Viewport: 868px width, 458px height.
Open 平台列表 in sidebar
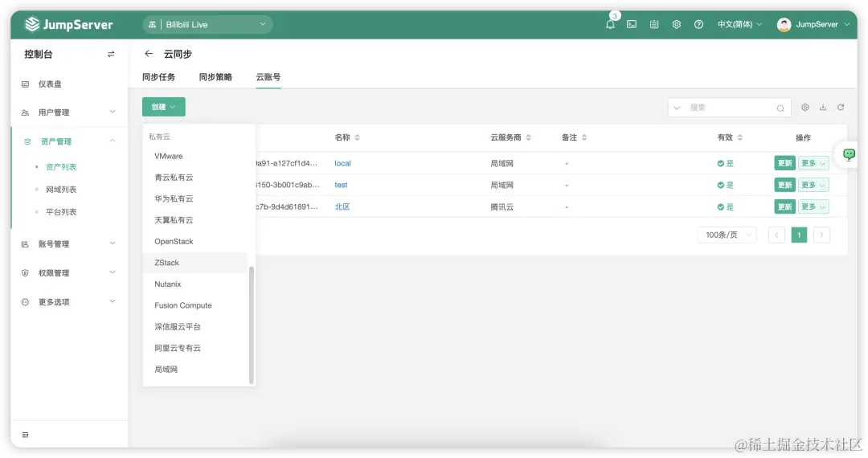click(x=61, y=212)
